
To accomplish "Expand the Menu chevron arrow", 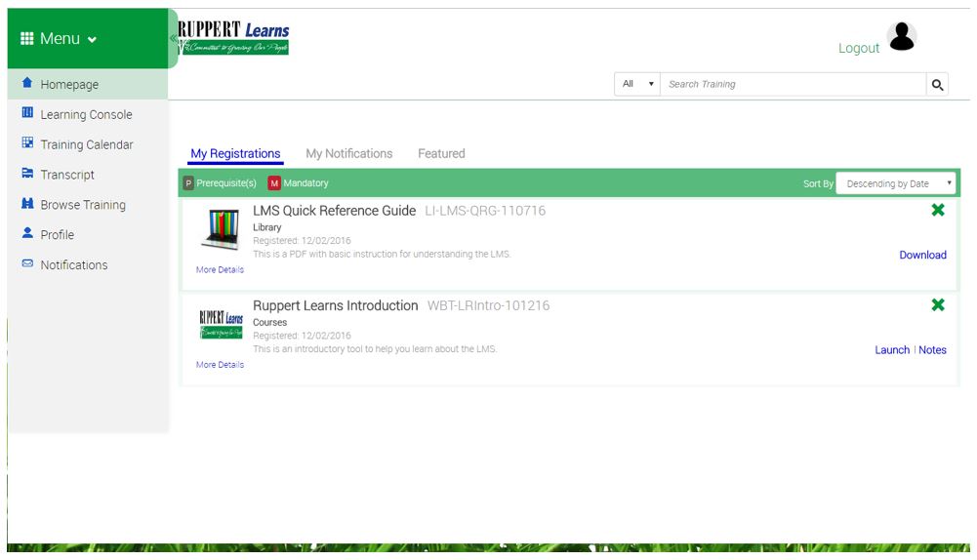I will click(92, 40).
